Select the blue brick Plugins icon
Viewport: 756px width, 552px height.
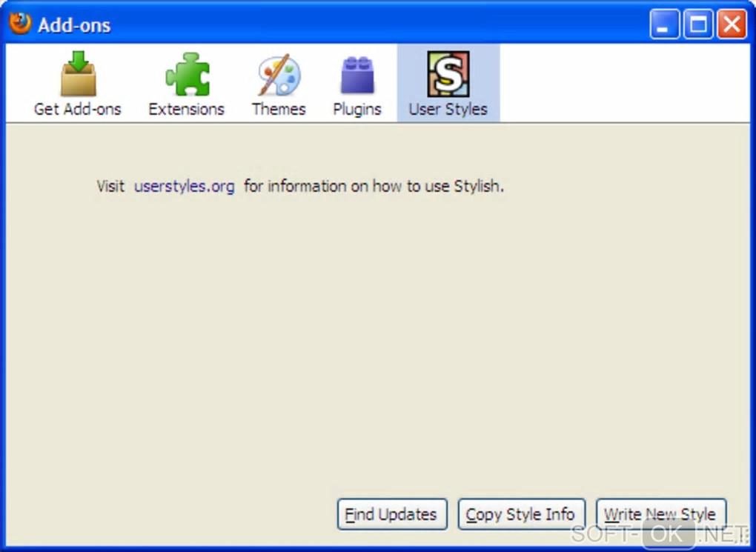coord(357,75)
